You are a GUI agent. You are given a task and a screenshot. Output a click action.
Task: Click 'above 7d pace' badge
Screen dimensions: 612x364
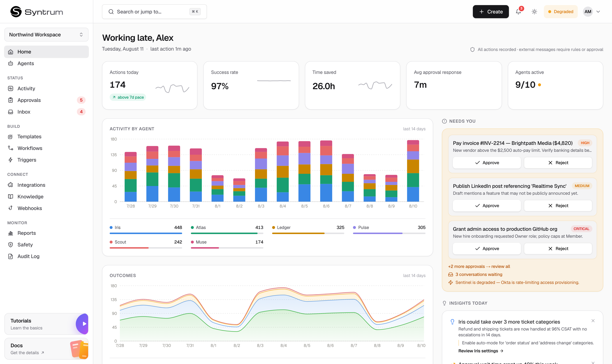128,97
